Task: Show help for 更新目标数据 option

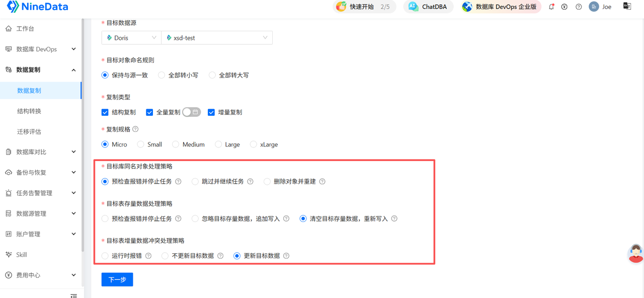Action: 286,256
